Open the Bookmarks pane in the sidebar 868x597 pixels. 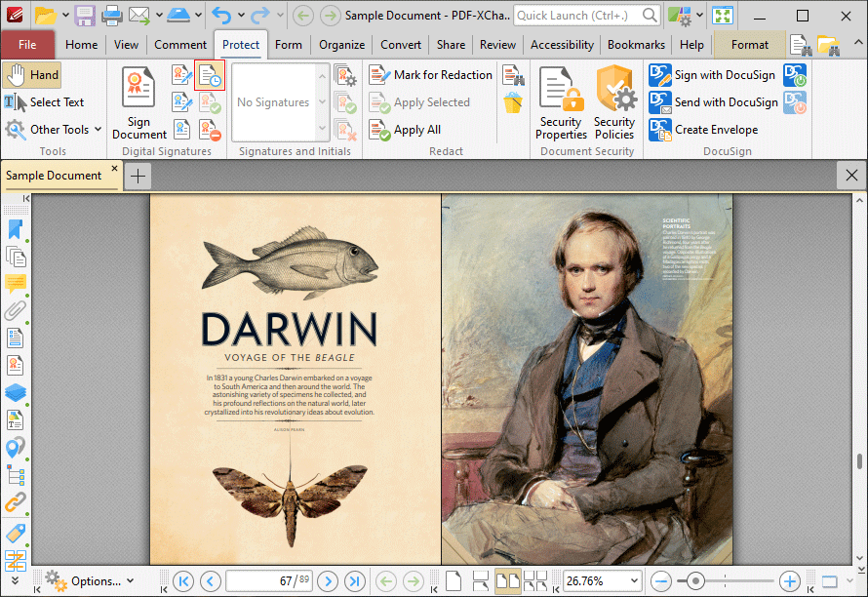[x=15, y=230]
